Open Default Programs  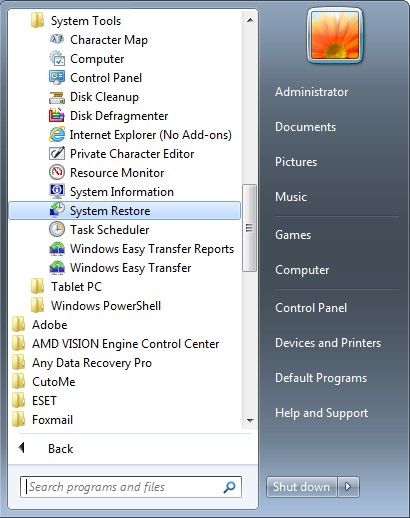coord(321,378)
